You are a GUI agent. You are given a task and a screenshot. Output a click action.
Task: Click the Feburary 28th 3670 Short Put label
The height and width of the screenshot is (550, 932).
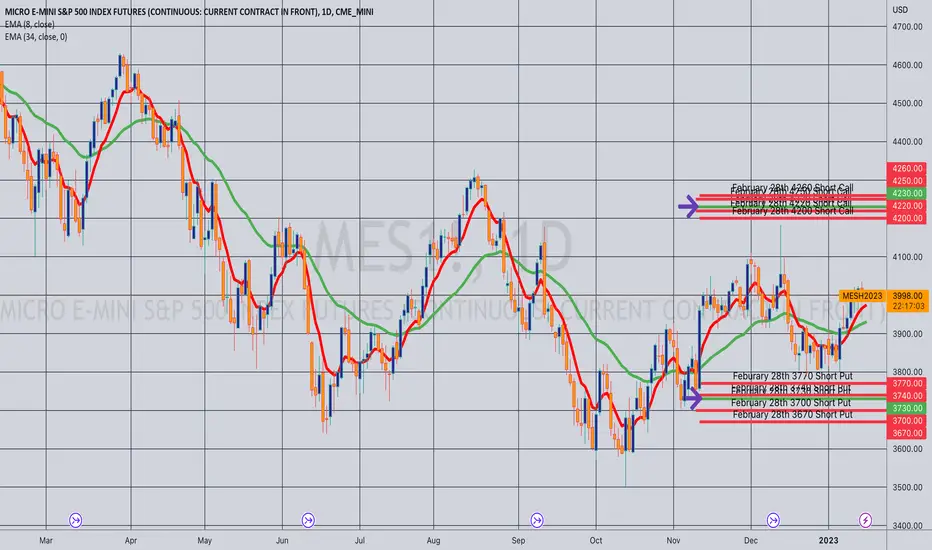coord(792,414)
